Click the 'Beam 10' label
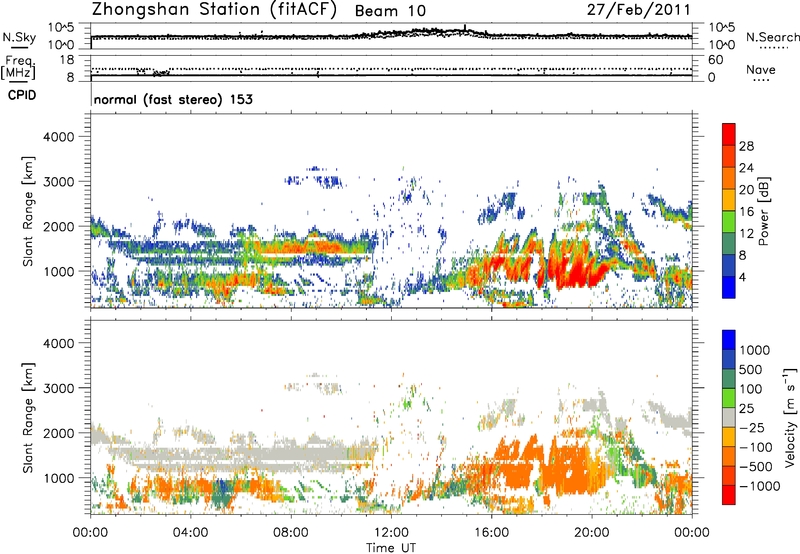This screenshot has width=800, height=554. [x=390, y=11]
